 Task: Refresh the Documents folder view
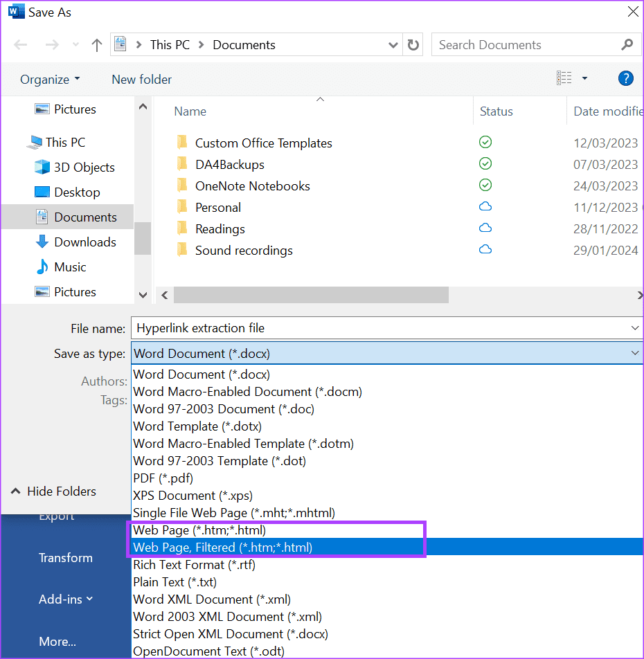click(x=413, y=44)
